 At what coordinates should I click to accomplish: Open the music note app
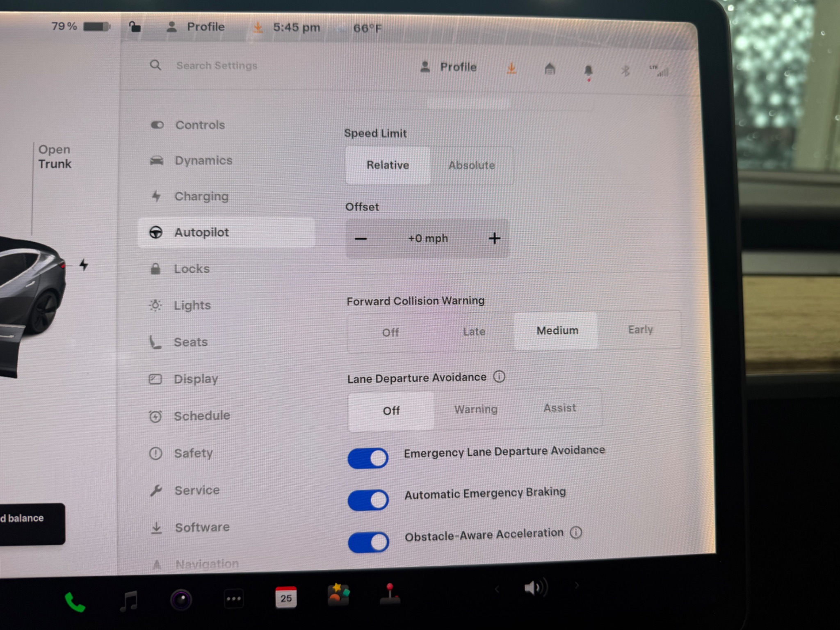coord(129,601)
